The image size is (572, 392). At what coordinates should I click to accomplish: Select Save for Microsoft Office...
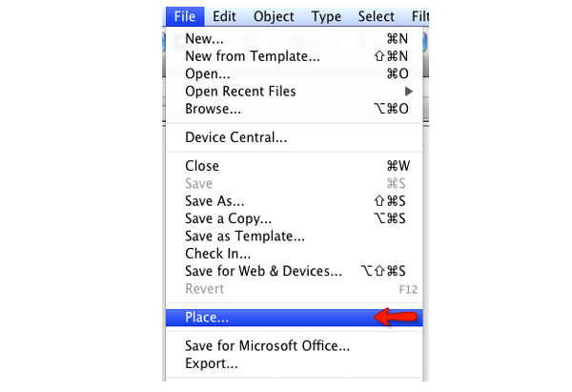(x=267, y=346)
